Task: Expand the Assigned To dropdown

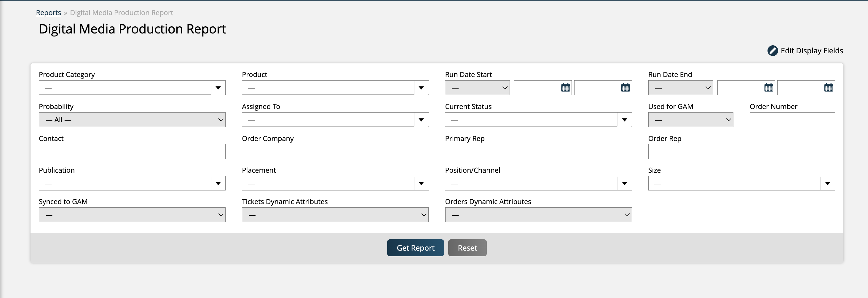Action: 421,120
